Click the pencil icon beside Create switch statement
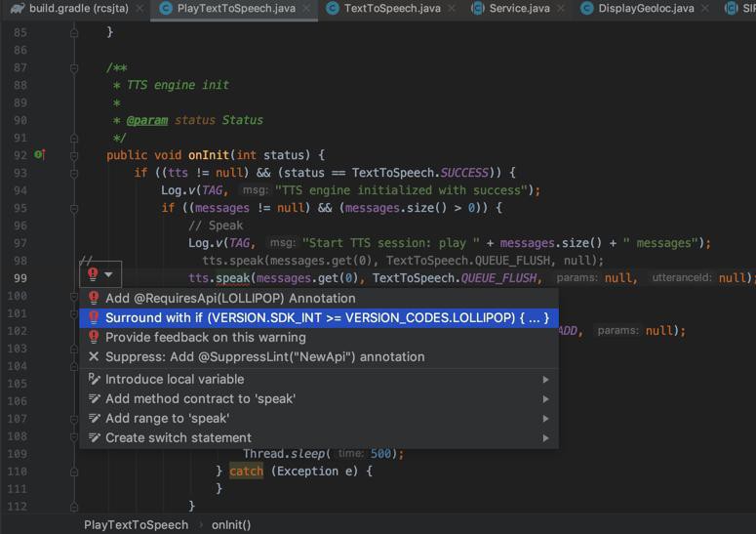 (x=94, y=438)
